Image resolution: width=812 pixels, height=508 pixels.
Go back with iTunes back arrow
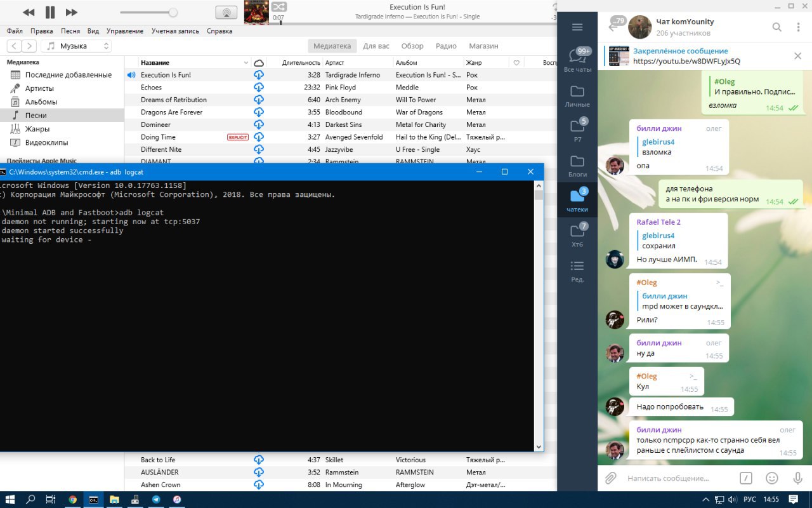(x=14, y=46)
